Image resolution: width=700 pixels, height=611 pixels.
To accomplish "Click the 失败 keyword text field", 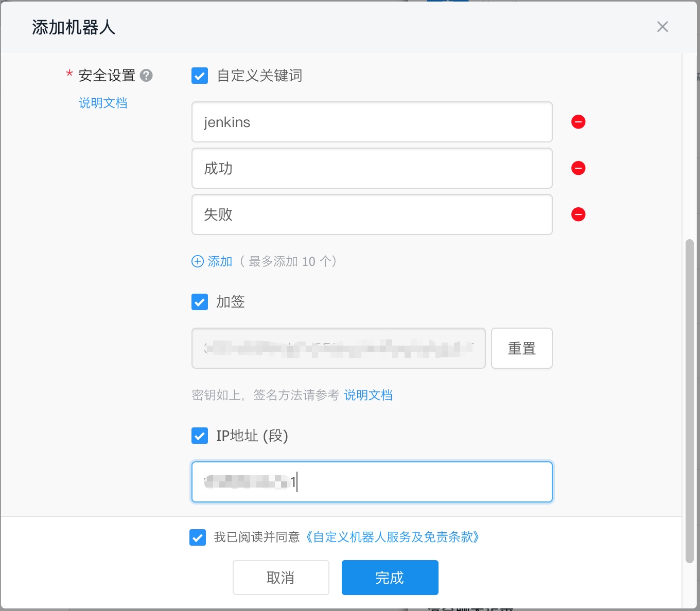I will (x=372, y=214).
